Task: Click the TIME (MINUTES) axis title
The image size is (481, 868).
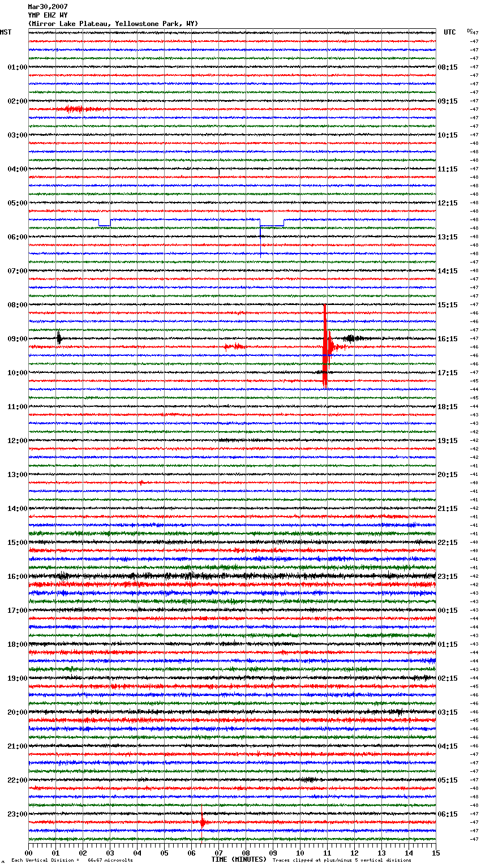Action: coord(239,860)
